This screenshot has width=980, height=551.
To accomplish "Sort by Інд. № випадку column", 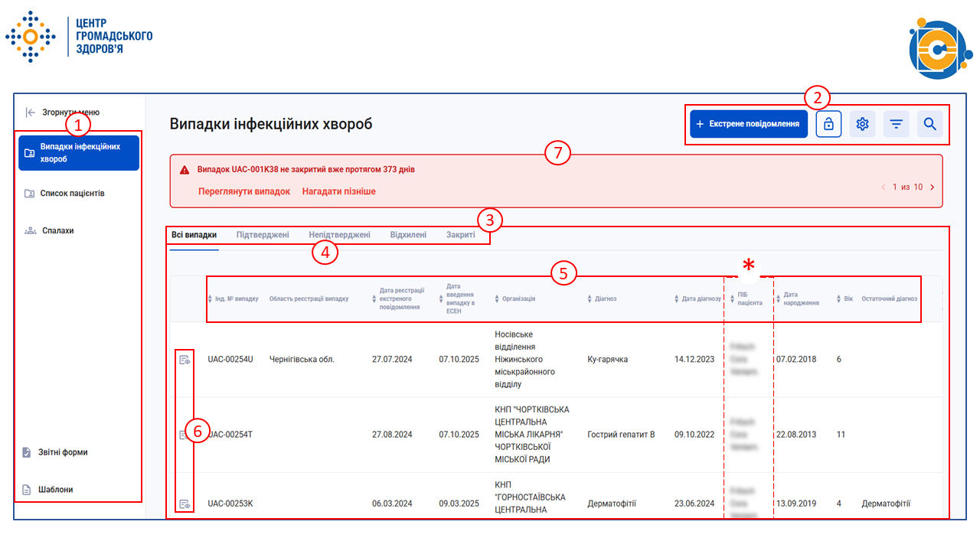I will click(234, 298).
